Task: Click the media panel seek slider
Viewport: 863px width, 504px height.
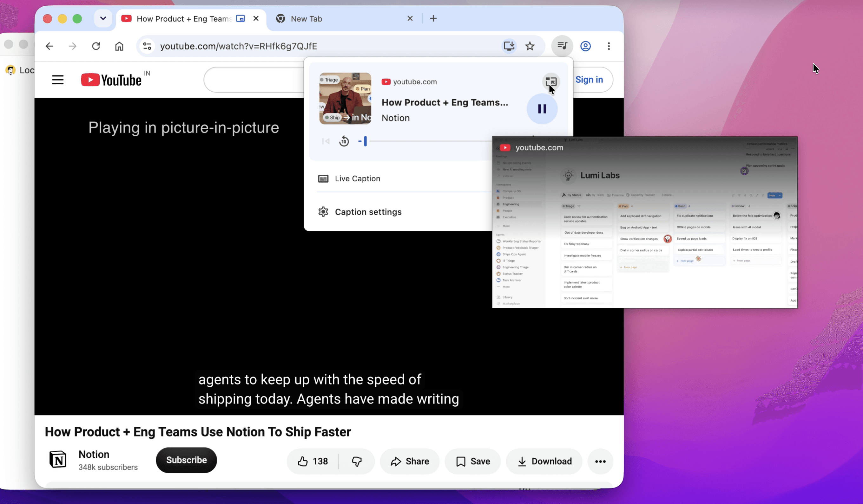Action: [x=425, y=141]
